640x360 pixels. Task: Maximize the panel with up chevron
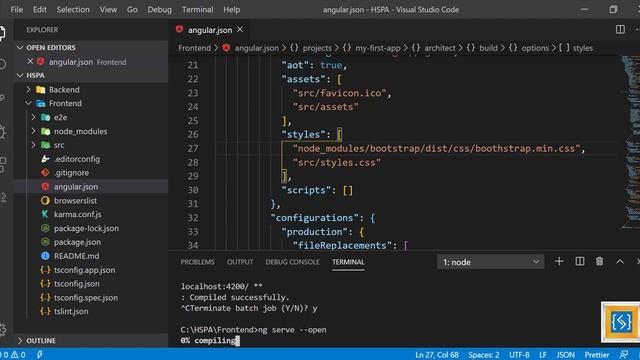pyautogui.click(x=620, y=262)
